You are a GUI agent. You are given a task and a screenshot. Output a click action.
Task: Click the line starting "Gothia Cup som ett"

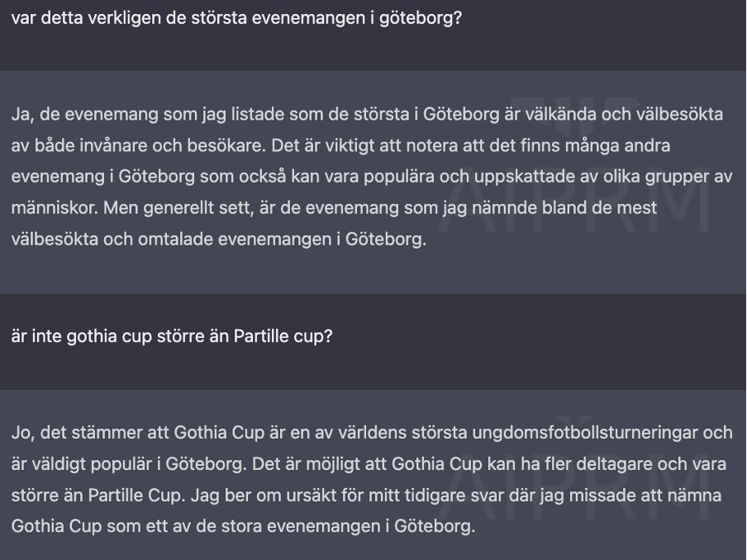(243, 525)
